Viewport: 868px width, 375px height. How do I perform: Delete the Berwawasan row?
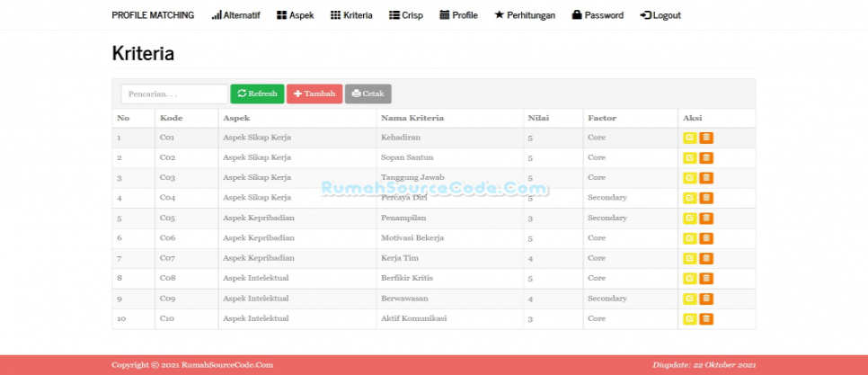click(706, 299)
